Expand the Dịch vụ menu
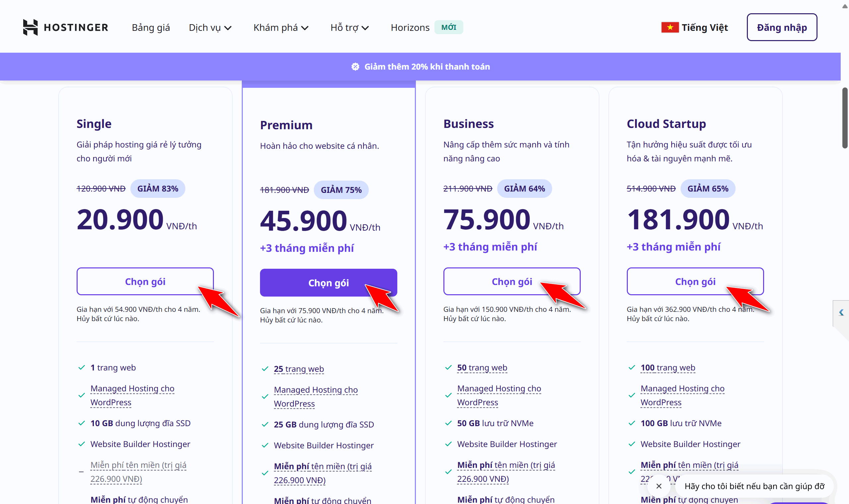Viewport: 849px width, 504px height. click(210, 28)
